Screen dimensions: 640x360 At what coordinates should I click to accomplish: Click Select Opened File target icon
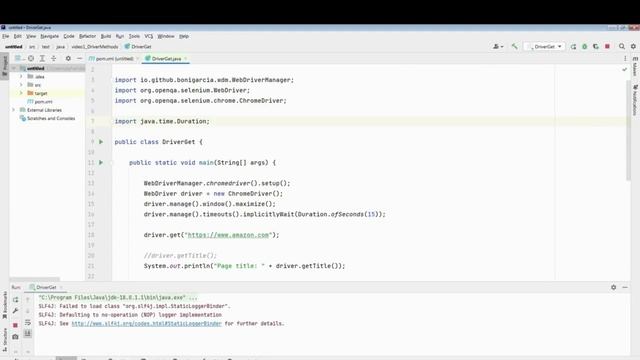31,58
